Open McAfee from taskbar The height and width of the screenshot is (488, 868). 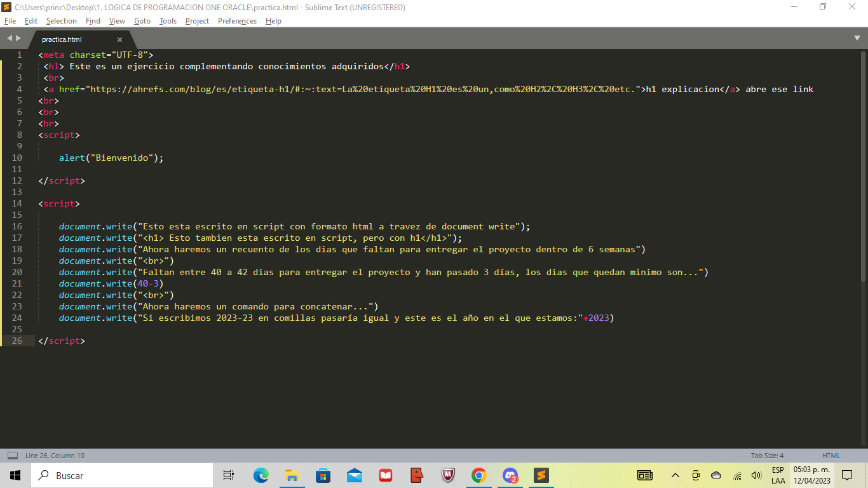point(448,475)
